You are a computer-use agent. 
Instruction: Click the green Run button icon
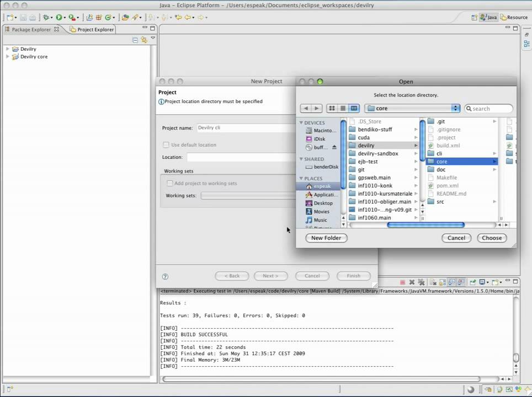pos(59,17)
